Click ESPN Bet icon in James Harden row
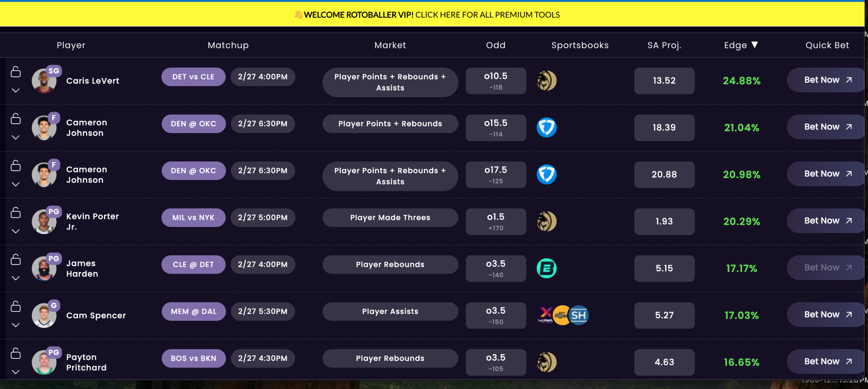 pyautogui.click(x=546, y=268)
